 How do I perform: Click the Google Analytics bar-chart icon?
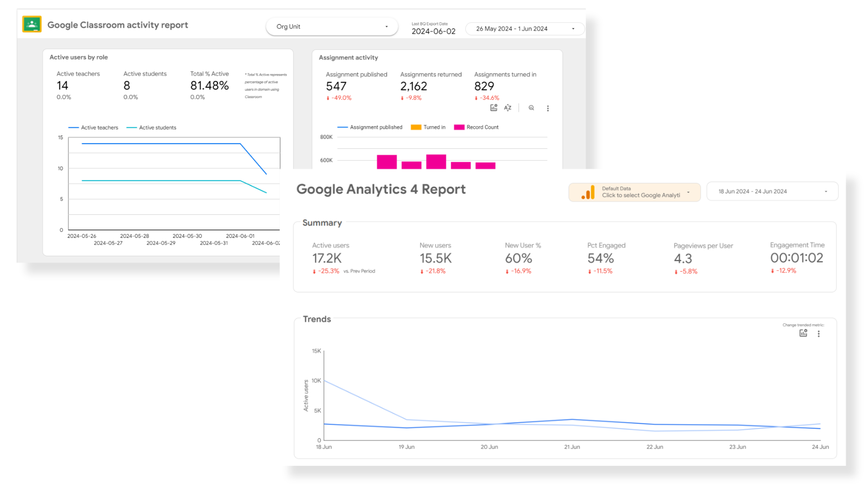pos(588,192)
